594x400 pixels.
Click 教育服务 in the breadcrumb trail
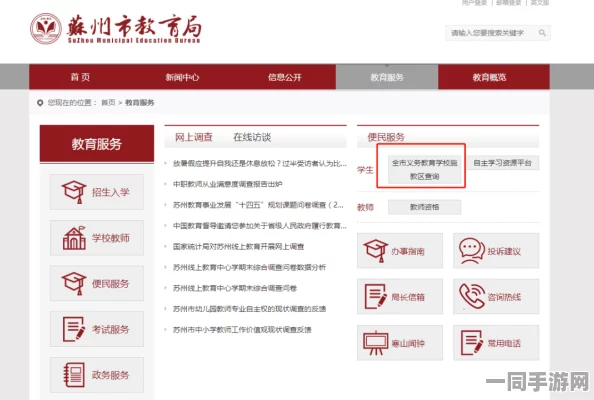(139, 103)
